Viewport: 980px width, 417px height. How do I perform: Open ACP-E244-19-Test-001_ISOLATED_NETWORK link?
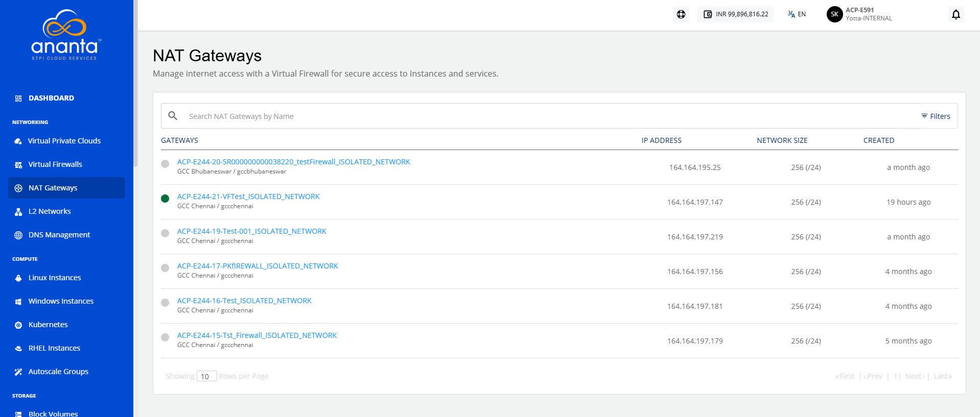[251, 231]
